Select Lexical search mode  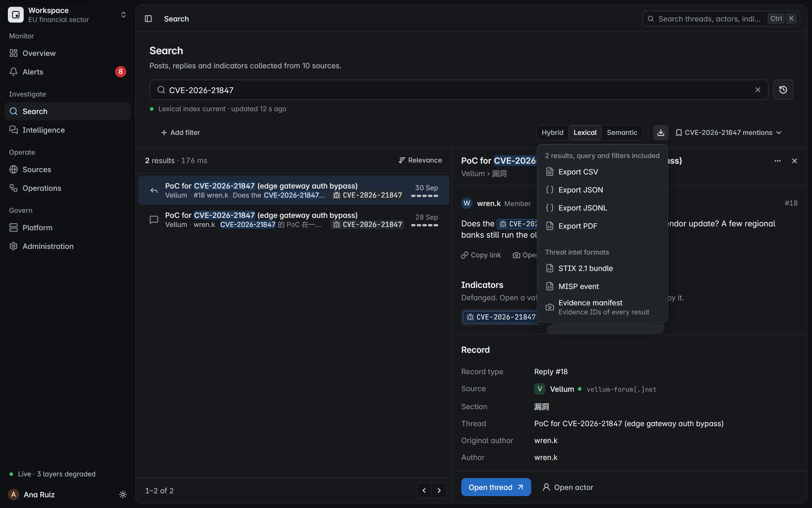[585, 133]
